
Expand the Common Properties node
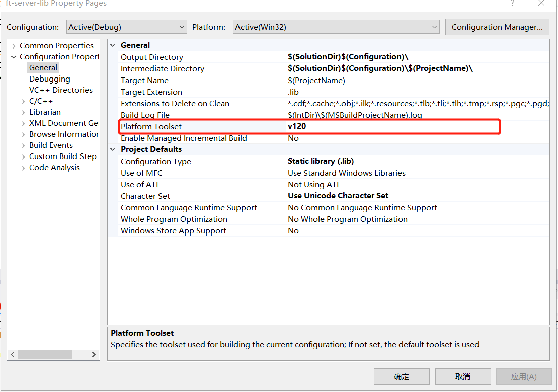pos(14,45)
